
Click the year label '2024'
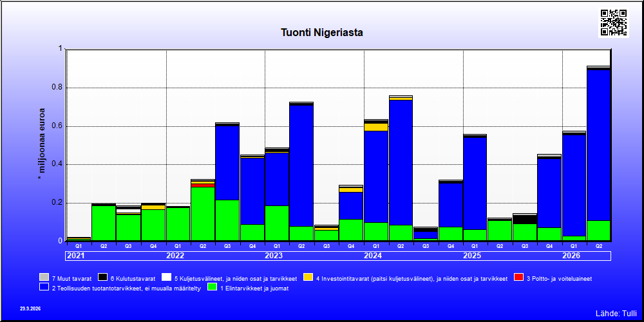373,256
